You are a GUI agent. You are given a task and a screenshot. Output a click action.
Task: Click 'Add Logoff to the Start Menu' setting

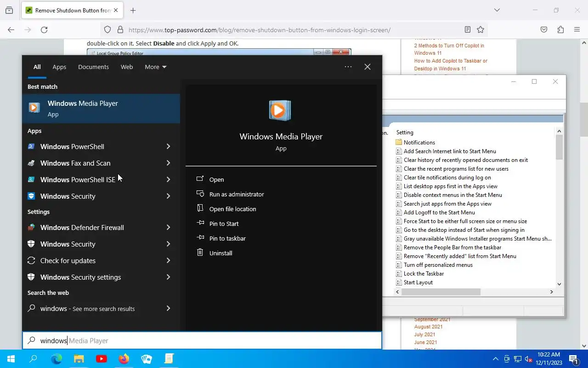click(439, 213)
